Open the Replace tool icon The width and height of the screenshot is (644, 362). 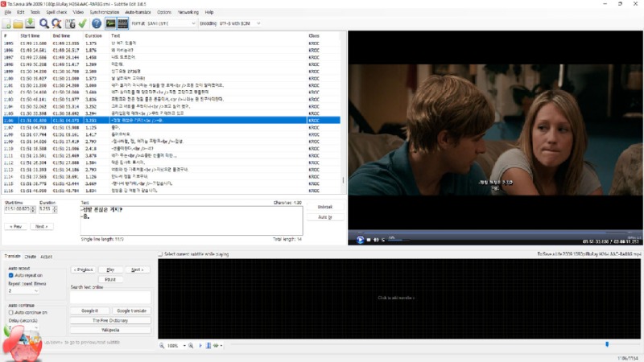[x=56, y=24]
